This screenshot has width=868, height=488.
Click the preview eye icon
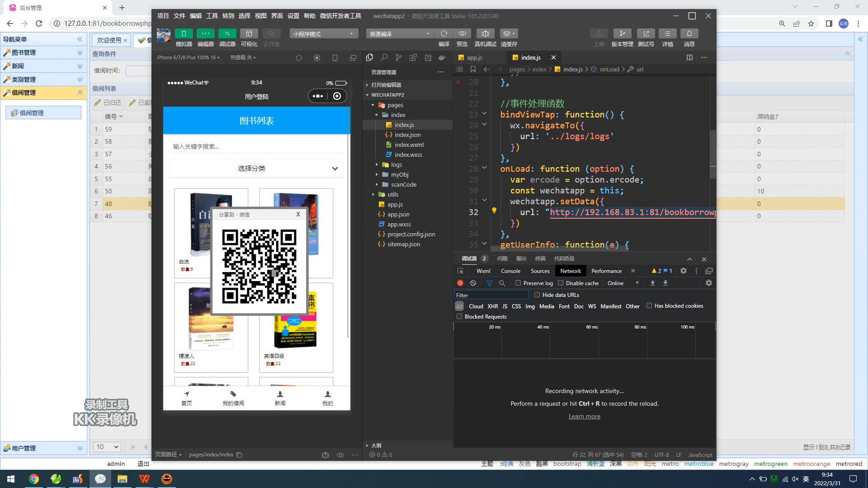click(x=462, y=33)
